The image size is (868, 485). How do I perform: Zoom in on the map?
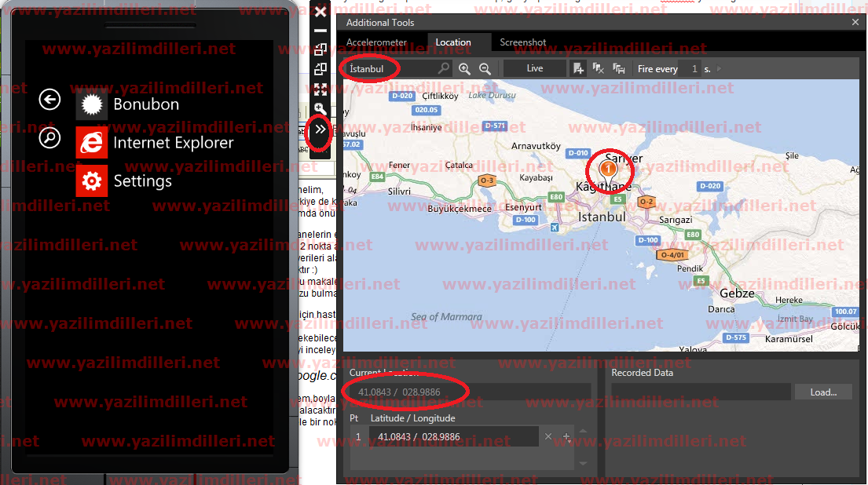(464, 68)
